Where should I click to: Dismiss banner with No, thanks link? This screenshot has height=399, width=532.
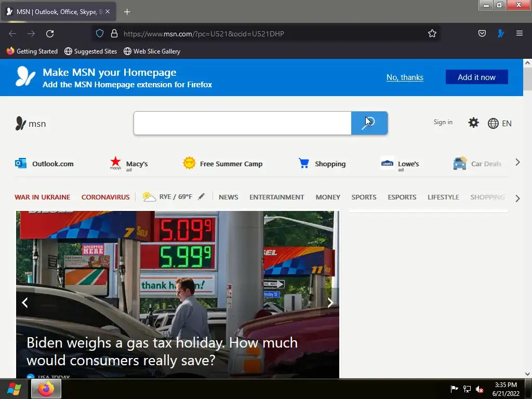[x=405, y=77]
